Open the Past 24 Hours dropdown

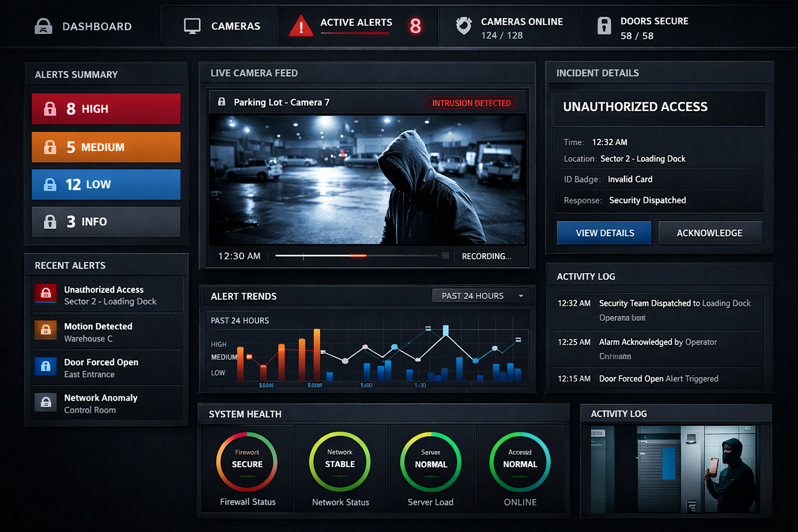click(481, 296)
